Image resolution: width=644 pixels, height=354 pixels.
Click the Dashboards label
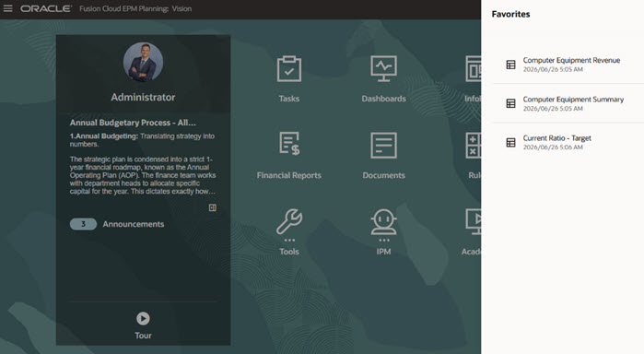pos(383,99)
